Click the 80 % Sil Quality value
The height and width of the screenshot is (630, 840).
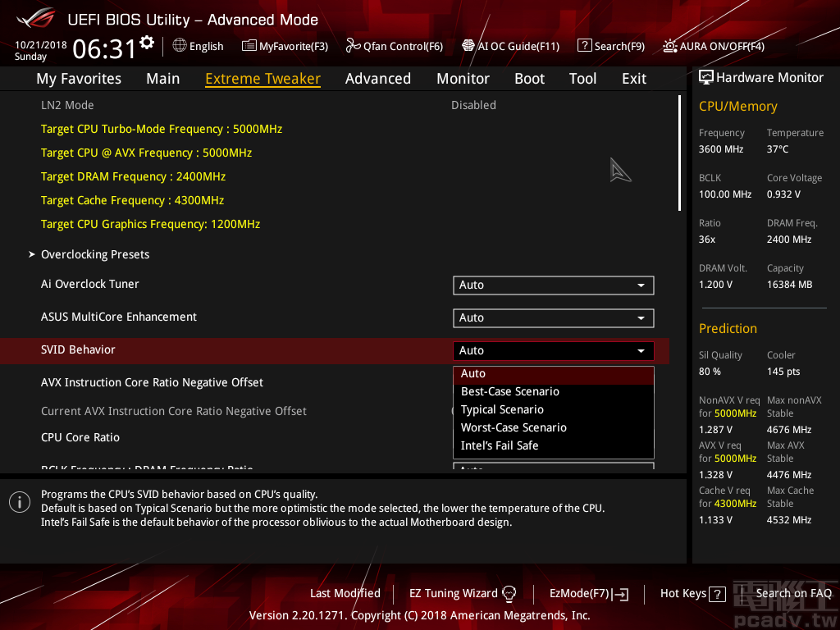click(710, 372)
